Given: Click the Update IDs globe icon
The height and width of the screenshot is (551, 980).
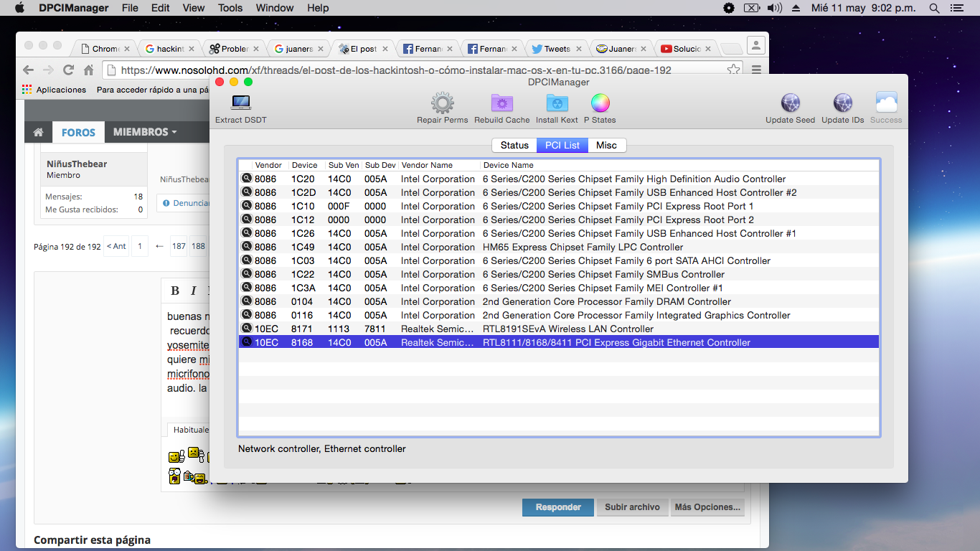Looking at the screenshot, I should pos(843,103).
